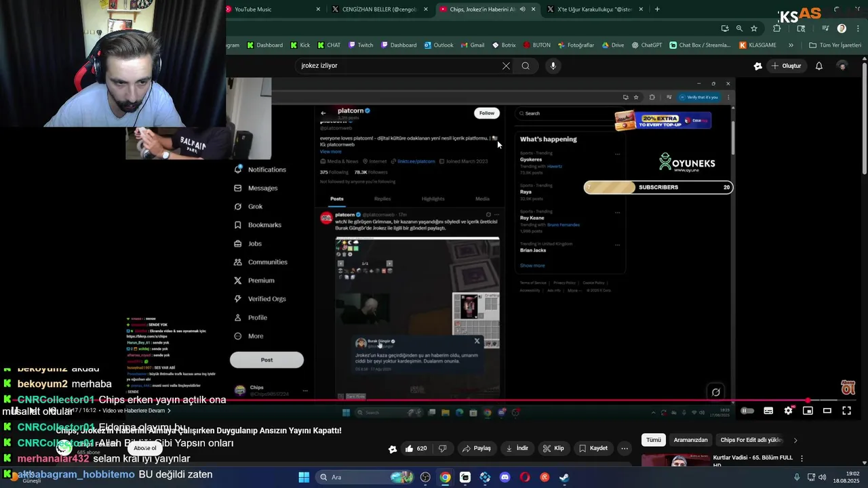Viewport: 868px width, 488px height.
Task: Open the KLASGAME bookmark
Action: tap(757, 45)
